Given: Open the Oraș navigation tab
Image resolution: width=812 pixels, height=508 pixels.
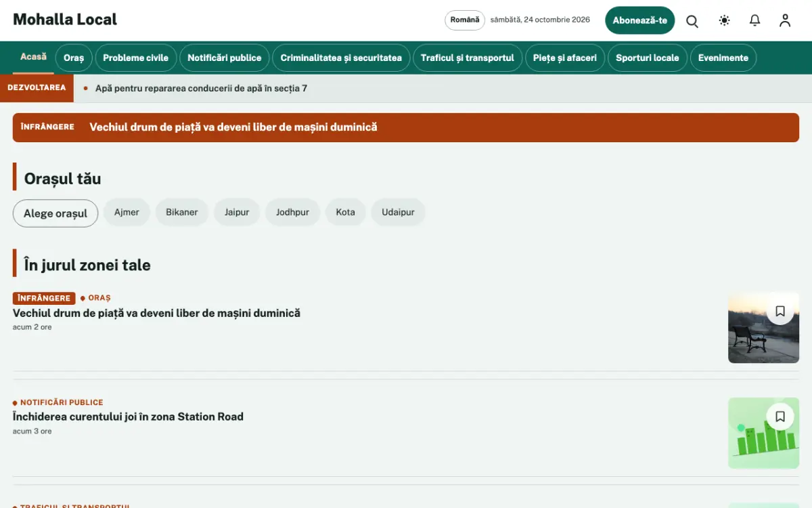Looking at the screenshot, I should click(74, 58).
